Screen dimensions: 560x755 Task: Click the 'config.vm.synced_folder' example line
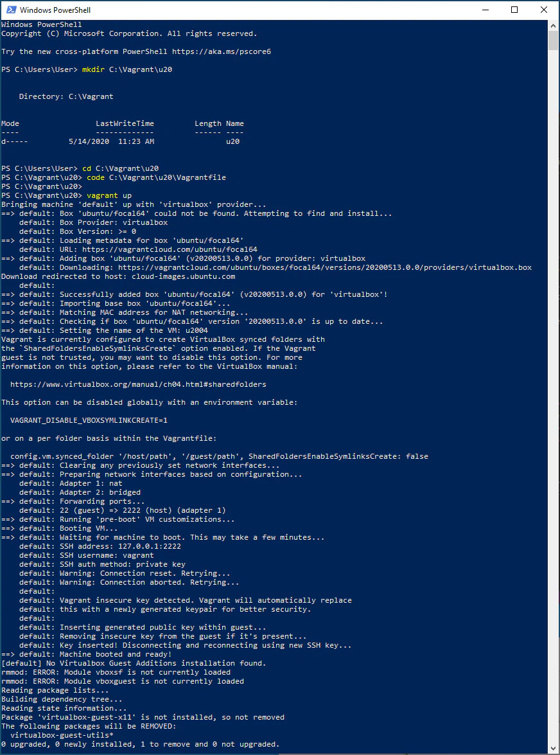219,456
